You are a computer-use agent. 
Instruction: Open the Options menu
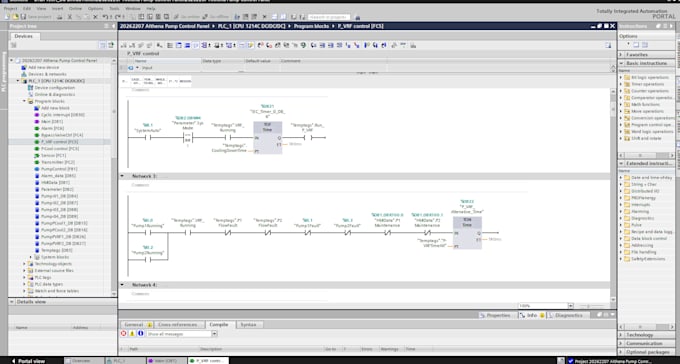95,9
